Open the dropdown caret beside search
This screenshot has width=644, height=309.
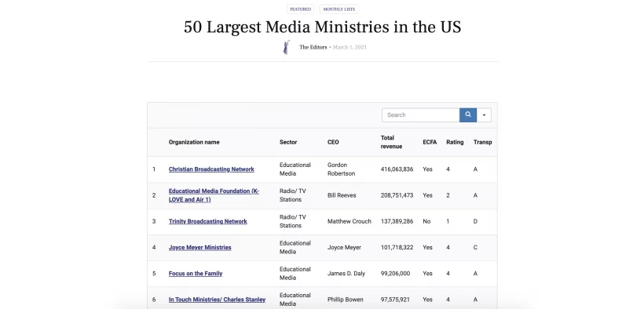click(x=484, y=115)
